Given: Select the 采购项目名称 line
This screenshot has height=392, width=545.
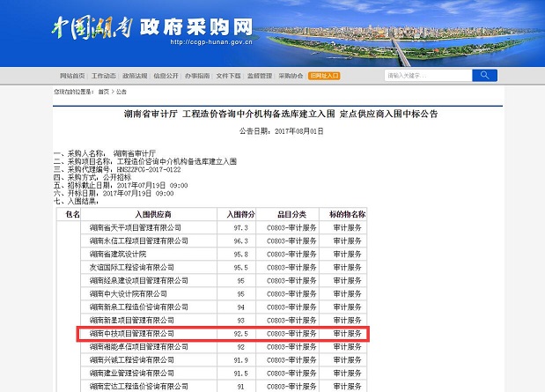Looking at the screenshot, I should [145, 161].
